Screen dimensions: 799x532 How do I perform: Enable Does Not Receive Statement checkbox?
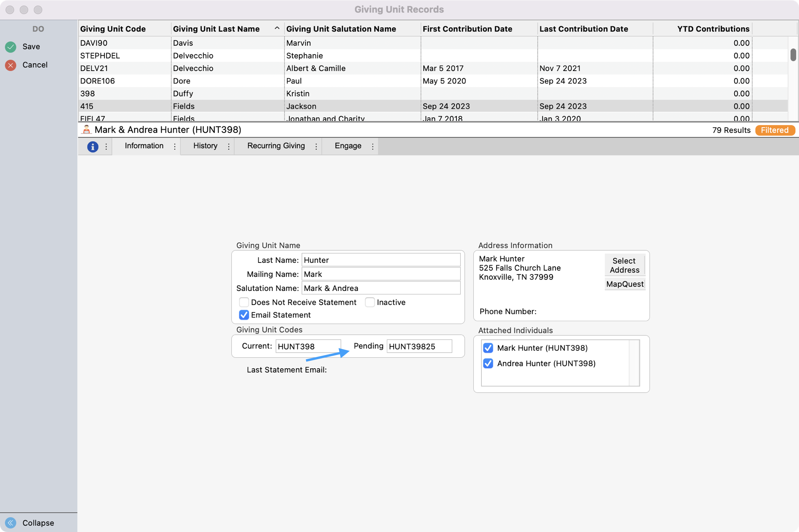[244, 302]
